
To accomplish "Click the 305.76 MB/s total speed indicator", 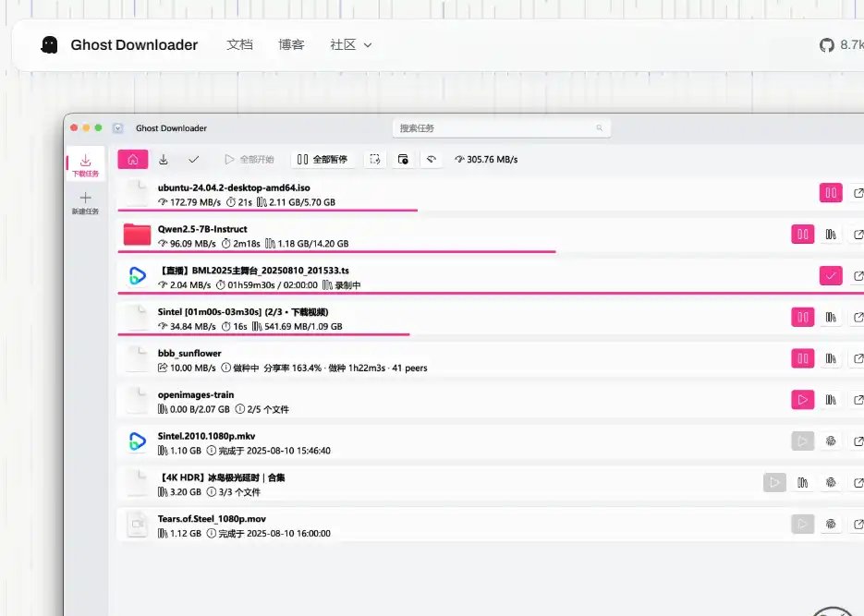I will 487,159.
